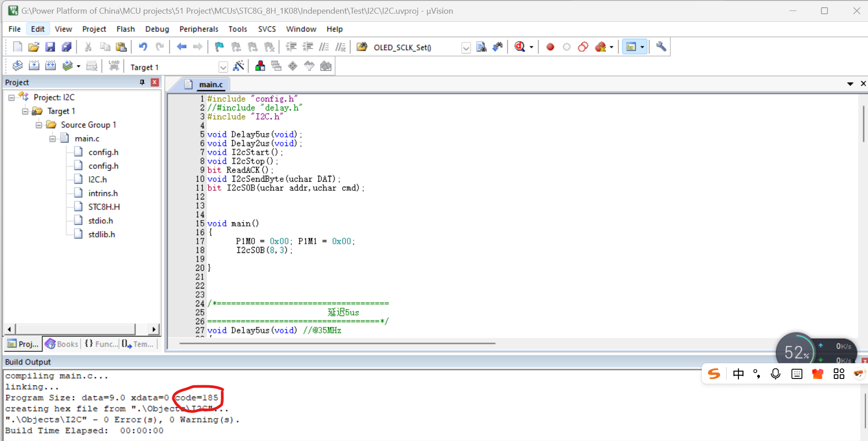Image resolution: width=868 pixels, height=441 pixels.
Task: Insert a breakpoint with the red dot icon
Action: [x=550, y=47]
